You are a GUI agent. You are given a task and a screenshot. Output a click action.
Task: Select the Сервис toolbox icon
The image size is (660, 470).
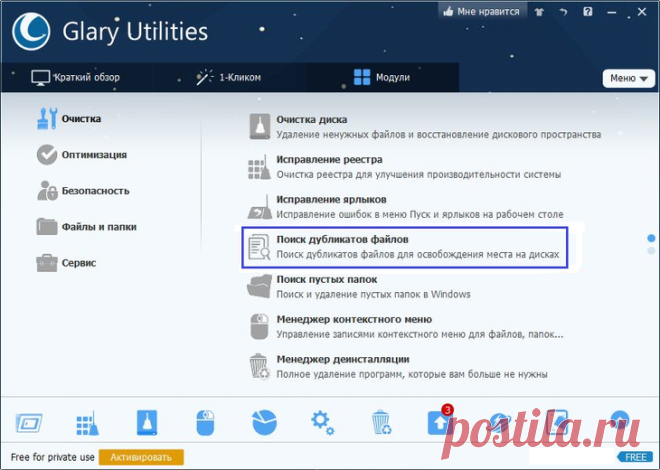point(47,263)
